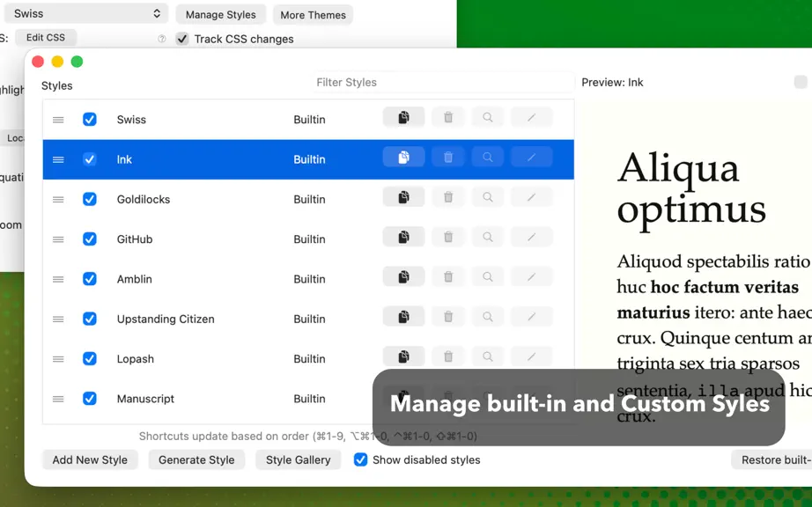Screen dimensions: 812x507
Task: Click the reorder handle for Manuscript
Action: [x=58, y=399]
